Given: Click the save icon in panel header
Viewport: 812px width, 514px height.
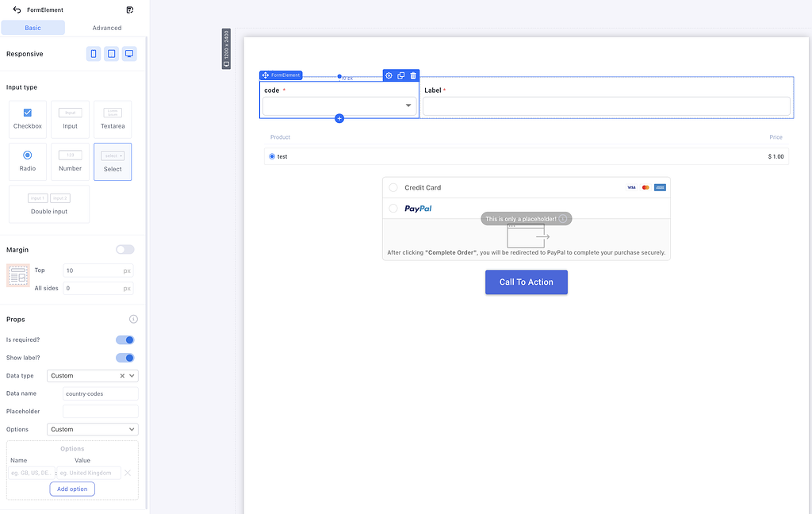Looking at the screenshot, I should pyautogui.click(x=130, y=10).
